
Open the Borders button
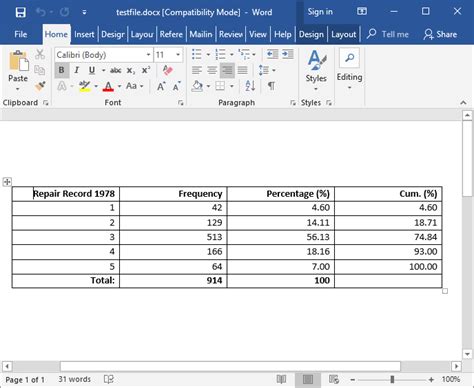click(220, 86)
